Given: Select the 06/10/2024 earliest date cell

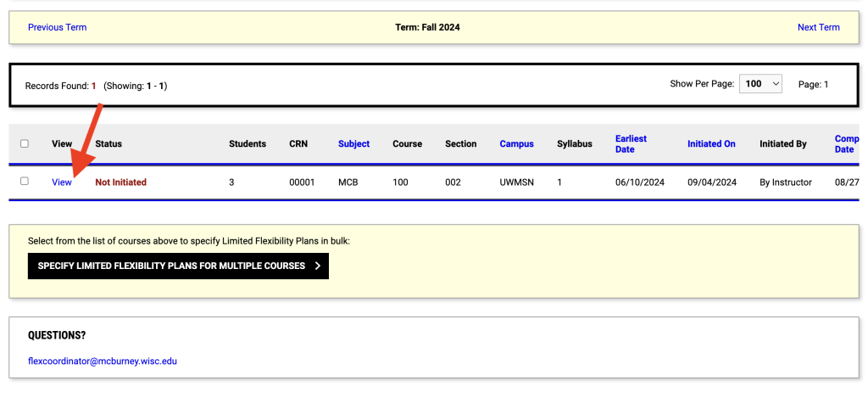Looking at the screenshot, I should tap(640, 182).
